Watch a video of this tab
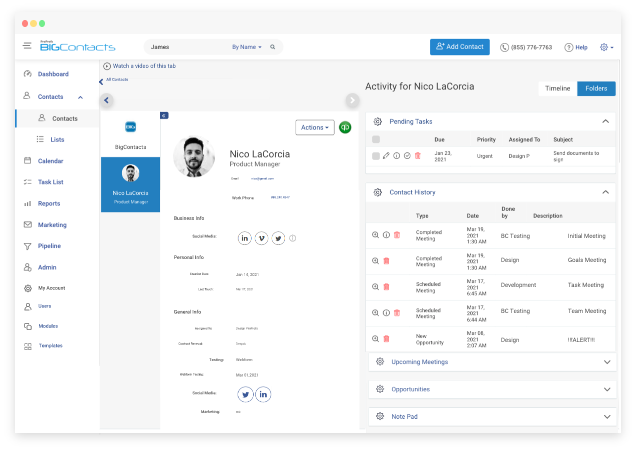 [140, 66]
